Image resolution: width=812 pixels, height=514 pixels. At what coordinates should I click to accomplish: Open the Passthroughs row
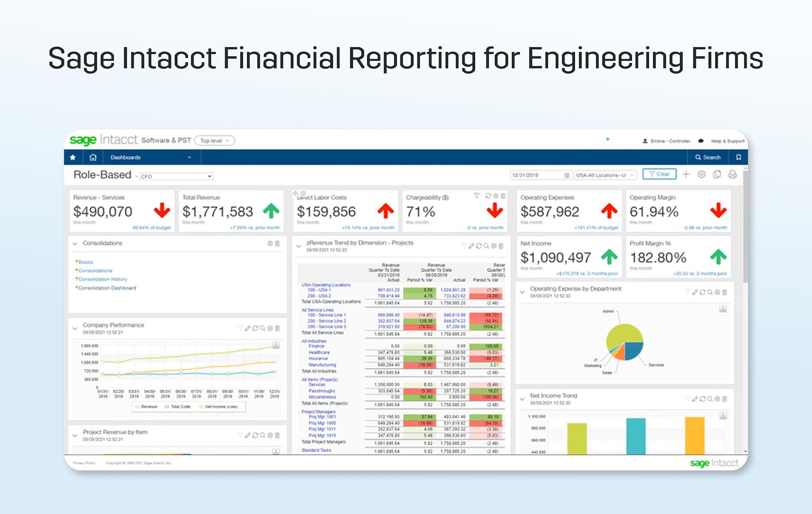(322, 391)
